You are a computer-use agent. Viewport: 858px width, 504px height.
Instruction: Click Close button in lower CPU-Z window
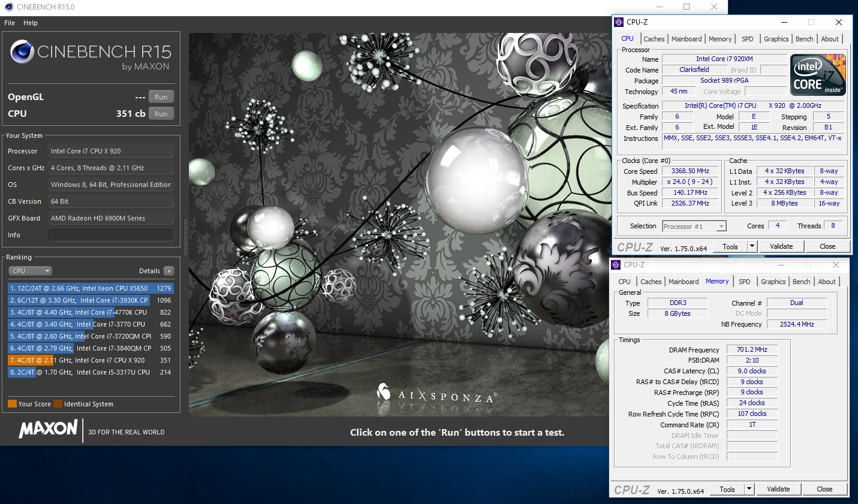pos(824,489)
